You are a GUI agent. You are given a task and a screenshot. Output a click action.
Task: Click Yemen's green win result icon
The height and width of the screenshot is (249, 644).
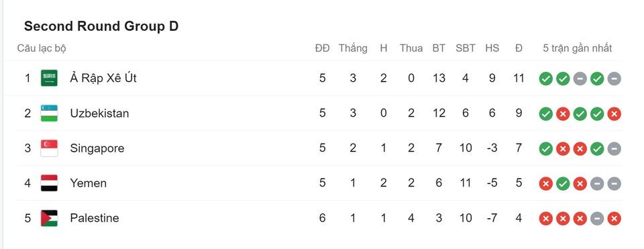click(x=563, y=184)
